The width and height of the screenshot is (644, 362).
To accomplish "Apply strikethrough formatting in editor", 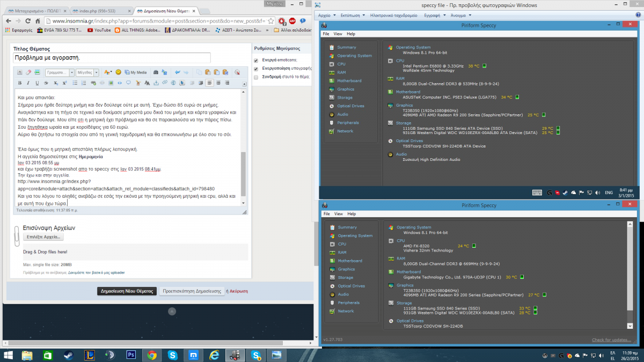I will (x=46, y=83).
